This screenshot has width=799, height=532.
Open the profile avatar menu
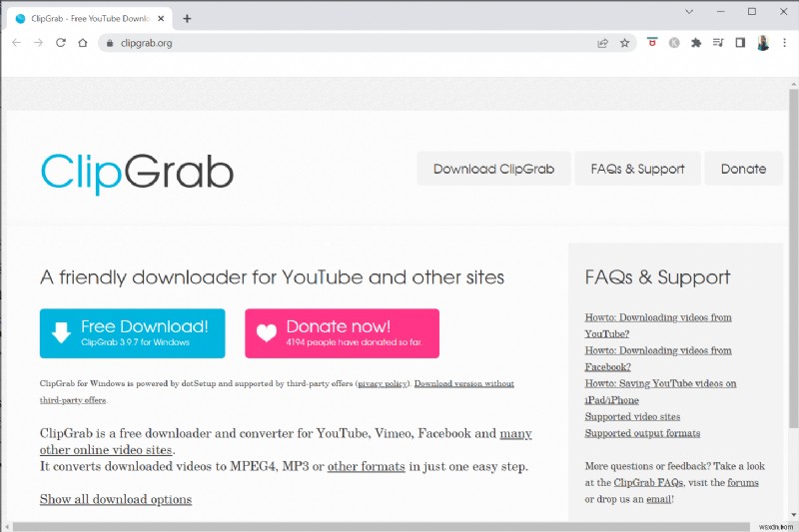[763, 43]
